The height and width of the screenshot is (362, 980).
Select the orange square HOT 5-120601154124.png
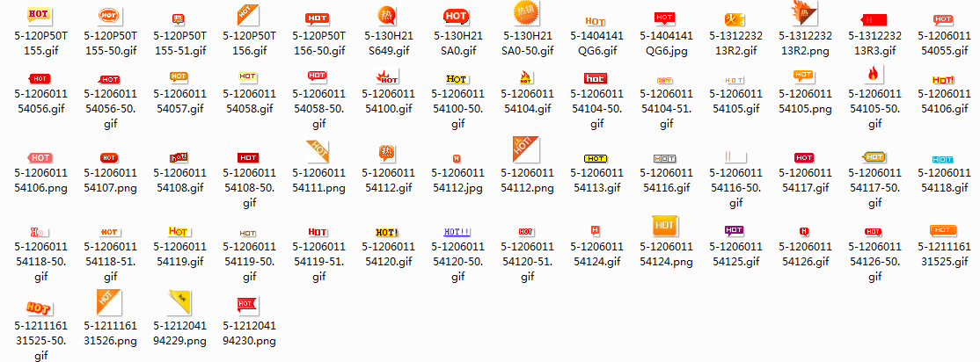(x=664, y=227)
